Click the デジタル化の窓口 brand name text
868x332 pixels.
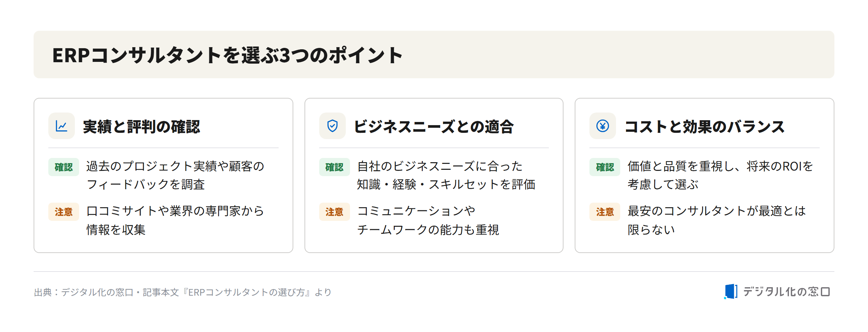pos(786,291)
